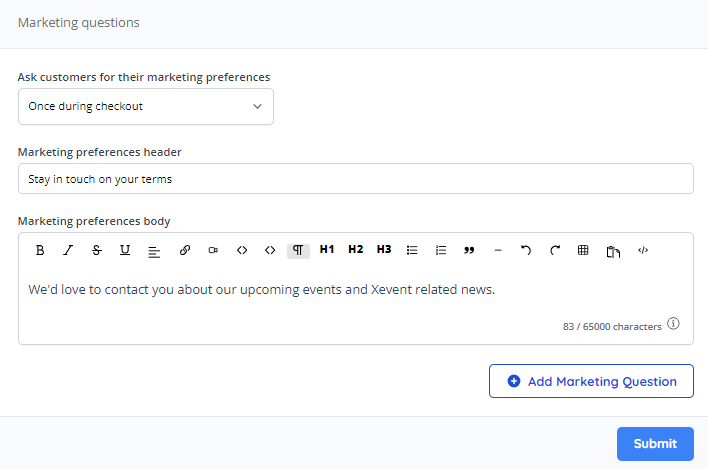Image resolution: width=708 pixels, height=469 pixels.
Task: Insert a numbered list
Action: pyautogui.click(x=441, y=250)
